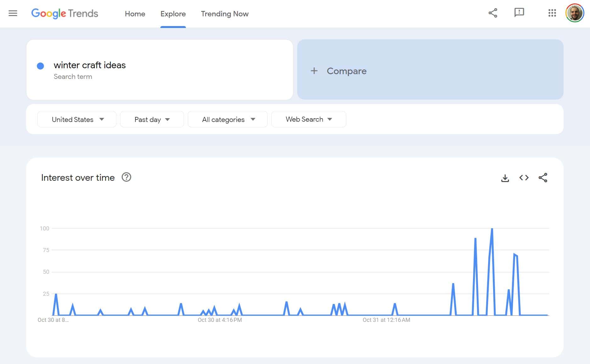Viewport: 590px width, 364px height.
Task: Click the blue dot beside winter craft ideas
Action: (x=40, y=66)
